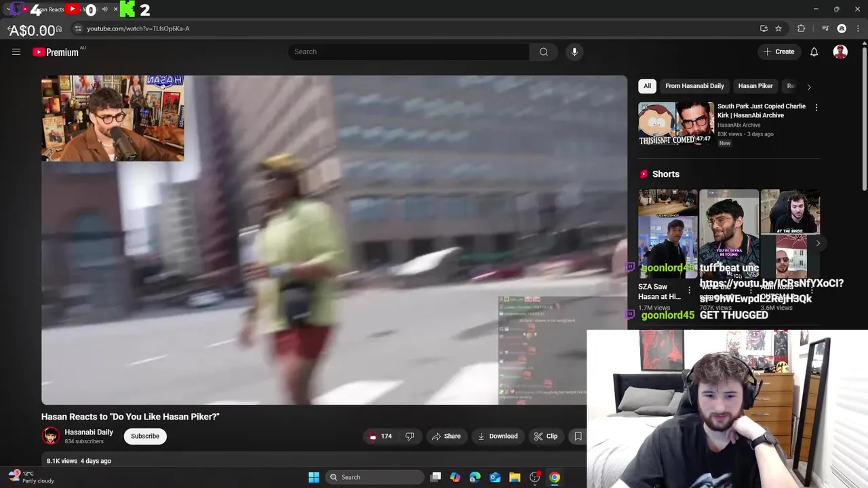The image size is (868, 488).
Task: Open the Hasanabi Daily channel name link
Action: [x=89, y=432]
